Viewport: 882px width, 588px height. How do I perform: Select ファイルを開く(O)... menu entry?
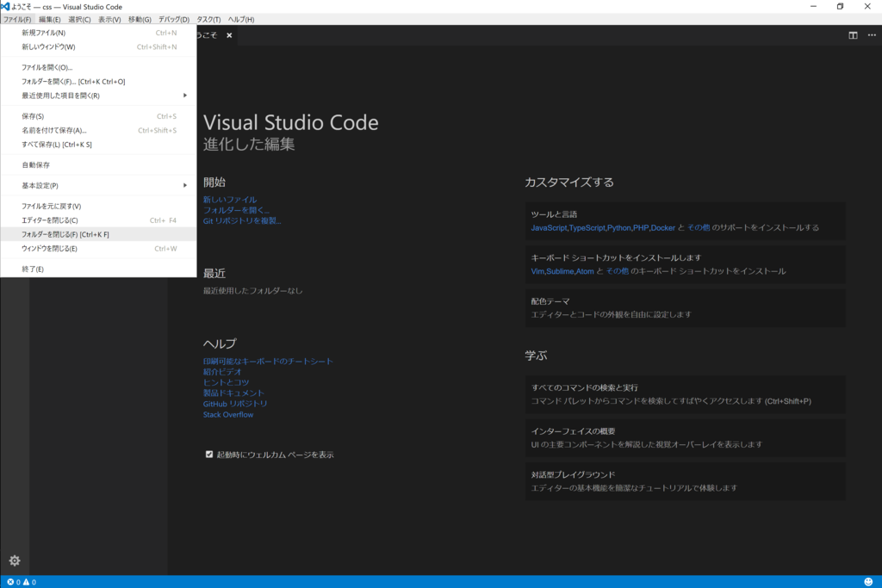click(x=98, y=67)
